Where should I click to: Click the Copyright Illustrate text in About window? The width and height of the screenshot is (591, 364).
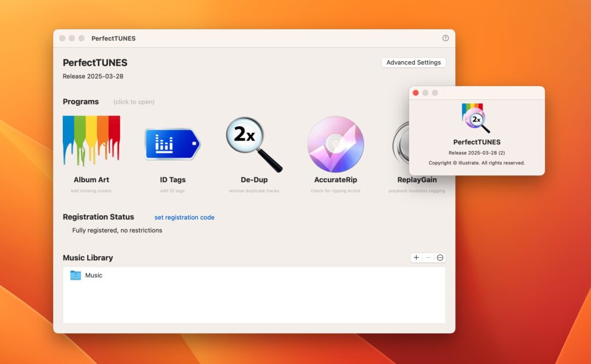(477, 163)
